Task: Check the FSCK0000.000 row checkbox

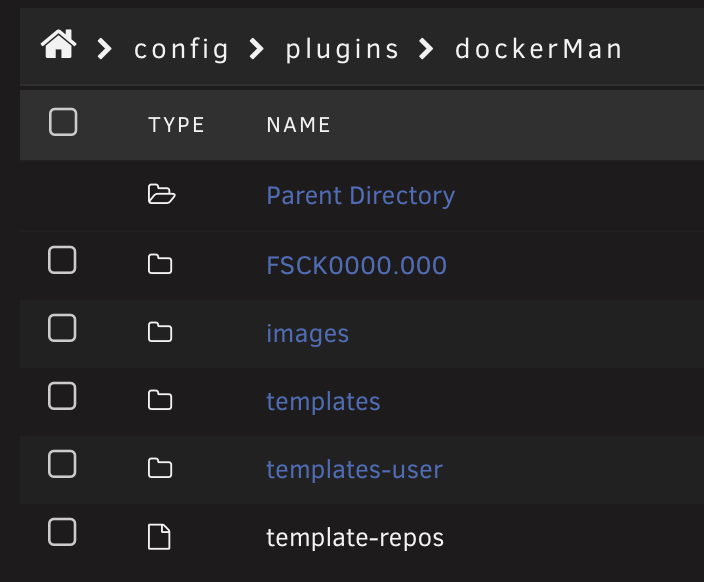Action: coord(62,260)
